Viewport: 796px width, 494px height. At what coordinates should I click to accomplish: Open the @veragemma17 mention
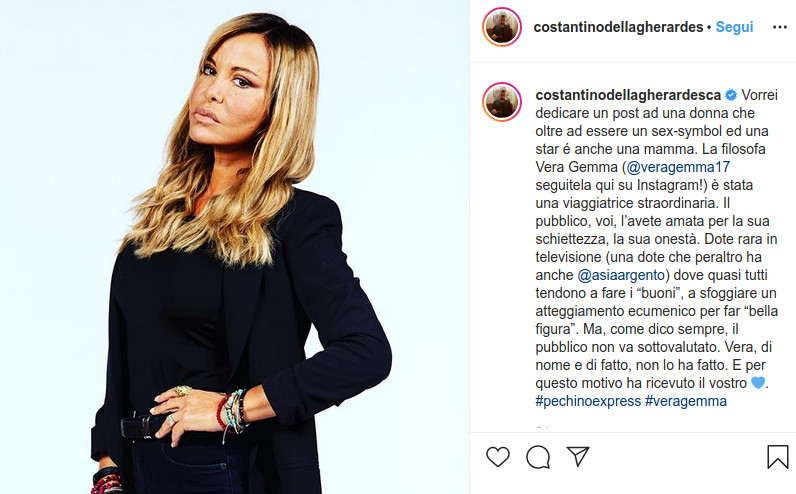point(678,167)
